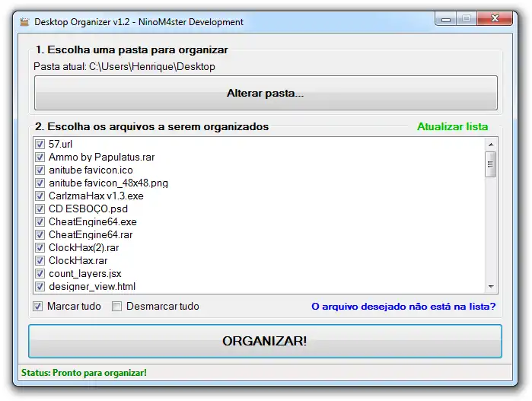The height and width of the screenshot is (401, 532).
Task: Select the count_layers.jsx file name
Action: click(84, 273)
